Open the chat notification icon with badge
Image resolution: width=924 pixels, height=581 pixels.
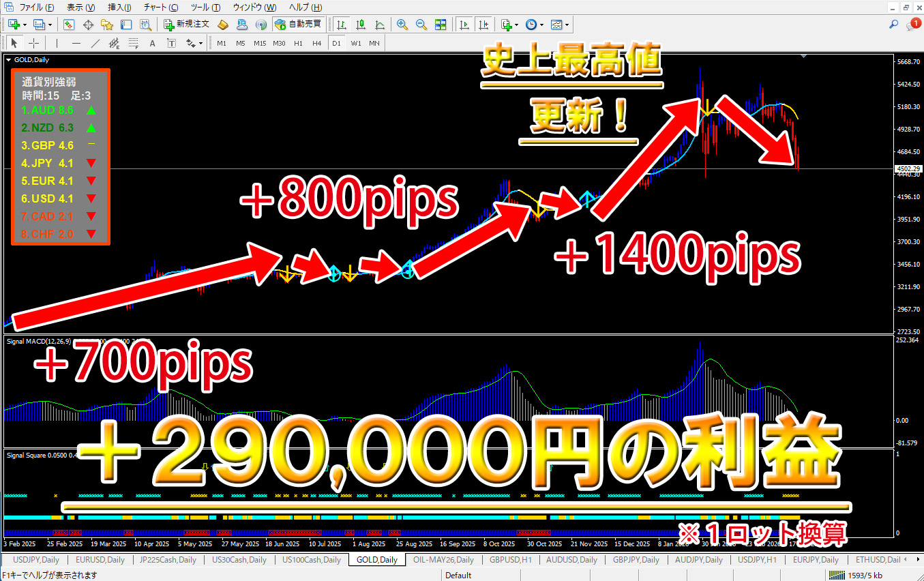click(912, 25)
